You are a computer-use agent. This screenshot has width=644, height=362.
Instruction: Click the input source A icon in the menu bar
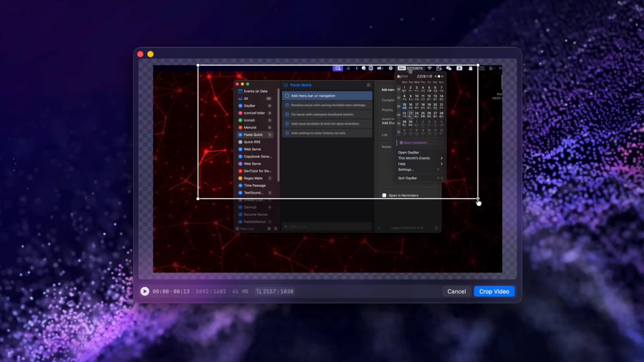pos(459,68)
